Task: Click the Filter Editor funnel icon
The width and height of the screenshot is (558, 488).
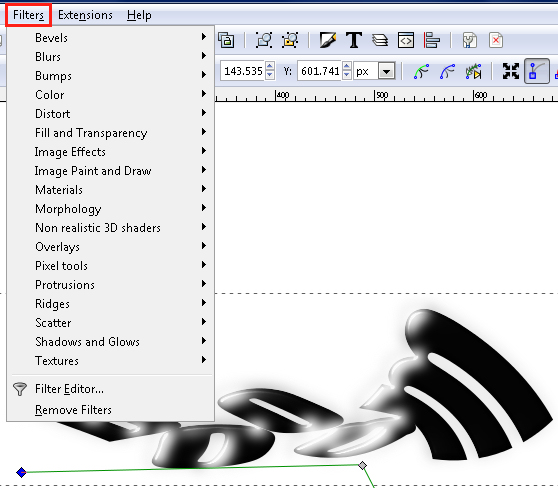Action: click(x=20, y=389)
